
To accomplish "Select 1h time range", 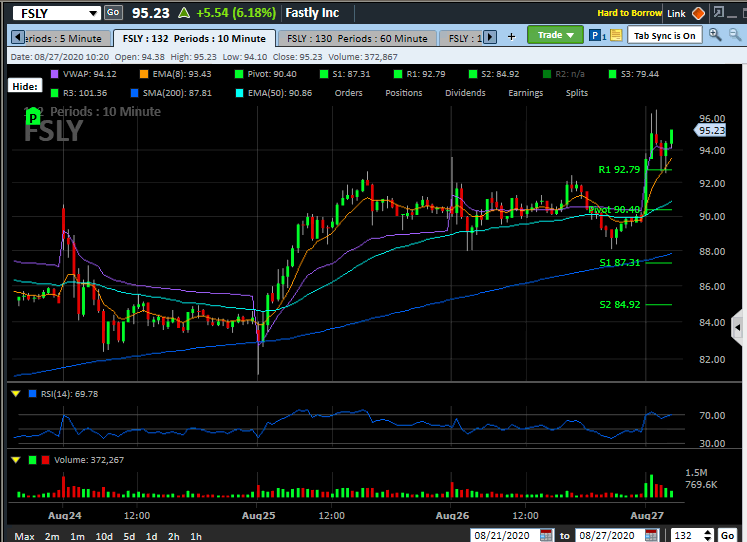I will point(196,536).
